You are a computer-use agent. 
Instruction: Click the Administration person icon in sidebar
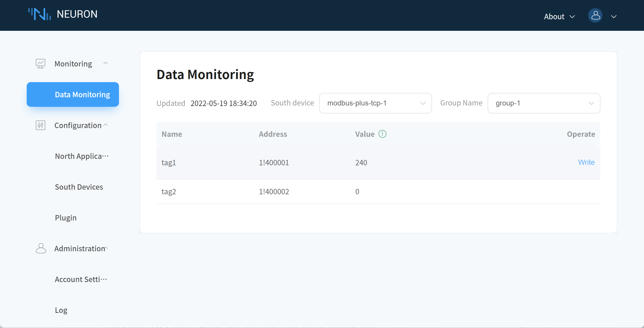pos(40,248)
